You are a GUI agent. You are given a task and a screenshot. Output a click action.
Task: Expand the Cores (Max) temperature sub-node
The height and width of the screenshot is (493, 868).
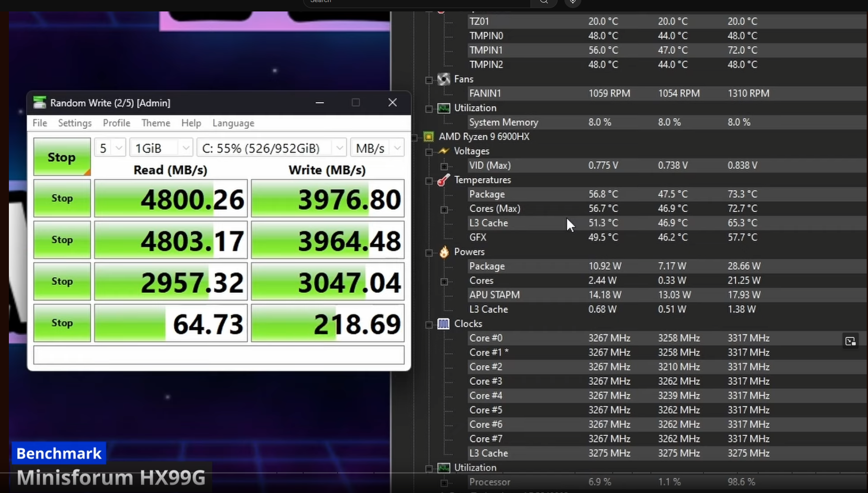(444, 209)
